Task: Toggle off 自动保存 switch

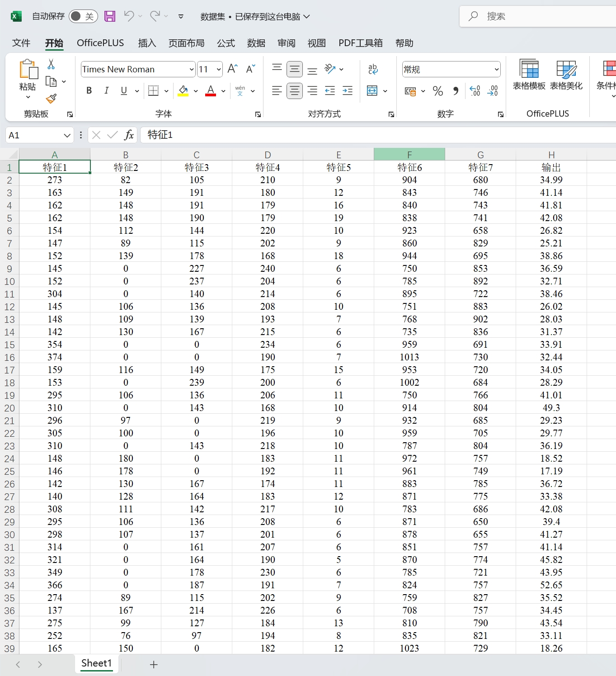Action: coord(83,16)
